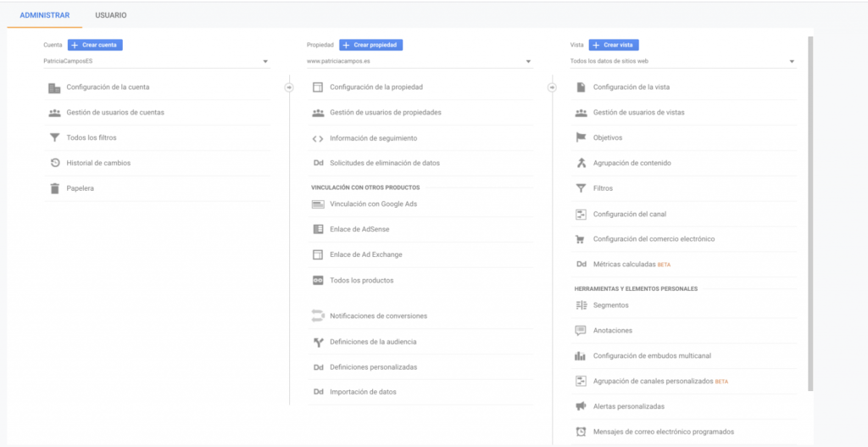This screenshot has width=868, height=447.
Task: Click the Papelera trash bin icon
Action: 54,188
